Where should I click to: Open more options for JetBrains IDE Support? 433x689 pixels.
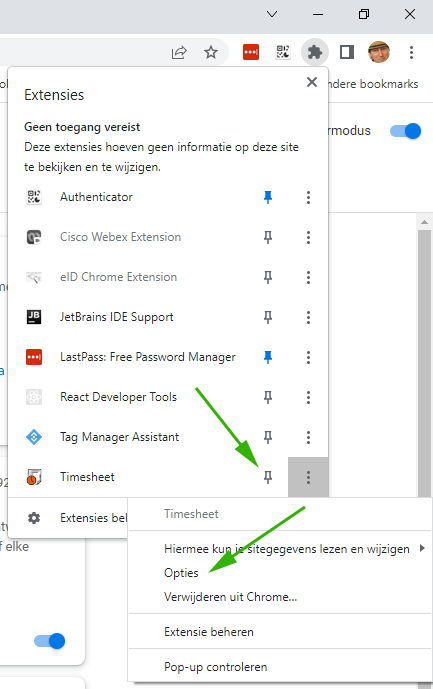[x=308, y=317]
